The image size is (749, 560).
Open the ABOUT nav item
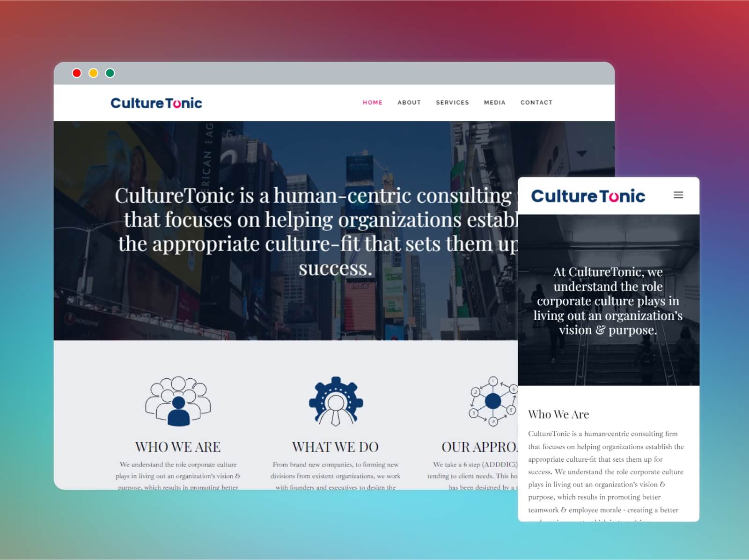pos(409,103)
